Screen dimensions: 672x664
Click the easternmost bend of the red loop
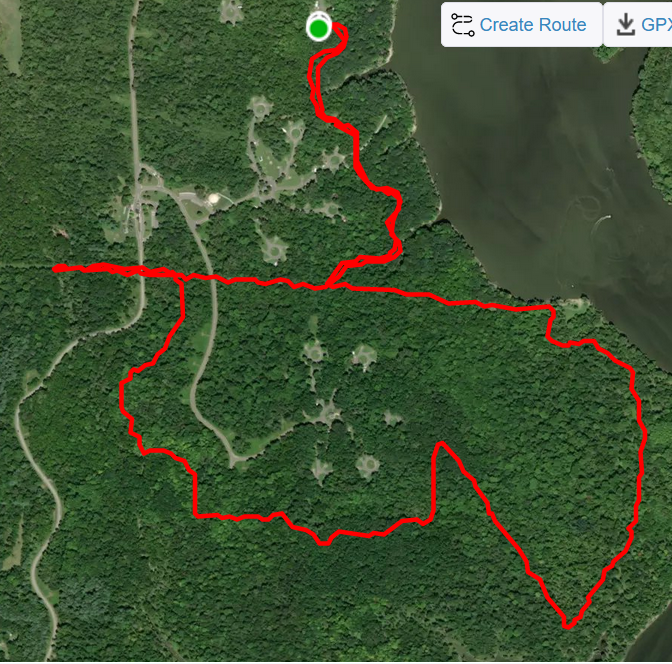point(644,434)
